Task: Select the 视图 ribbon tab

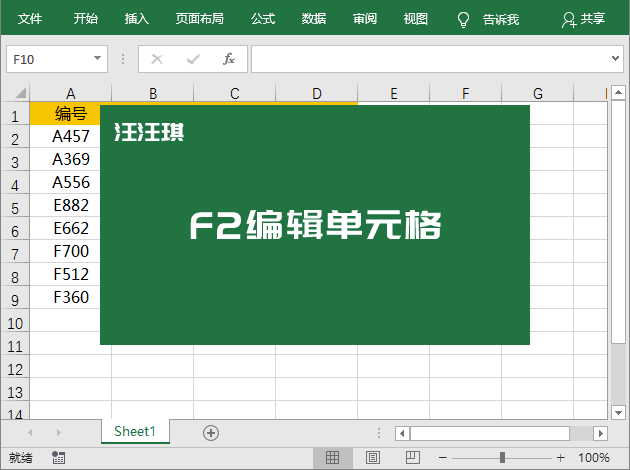Action: coord(415,18)
